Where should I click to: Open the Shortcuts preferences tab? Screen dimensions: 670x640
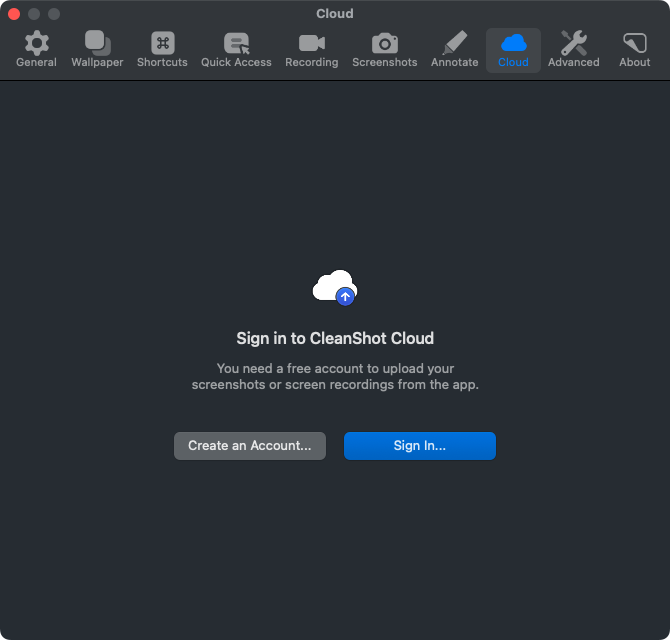162,50
